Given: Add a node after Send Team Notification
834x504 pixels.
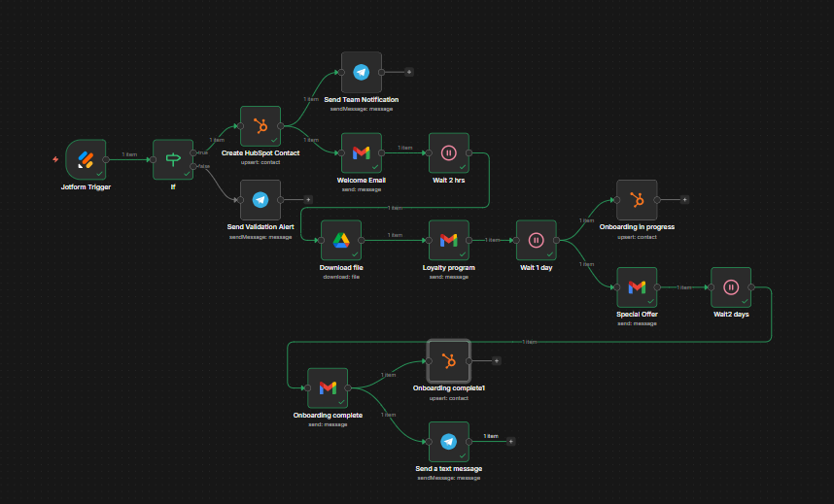Looking at the screenshot, I should [x=409, y=72].
